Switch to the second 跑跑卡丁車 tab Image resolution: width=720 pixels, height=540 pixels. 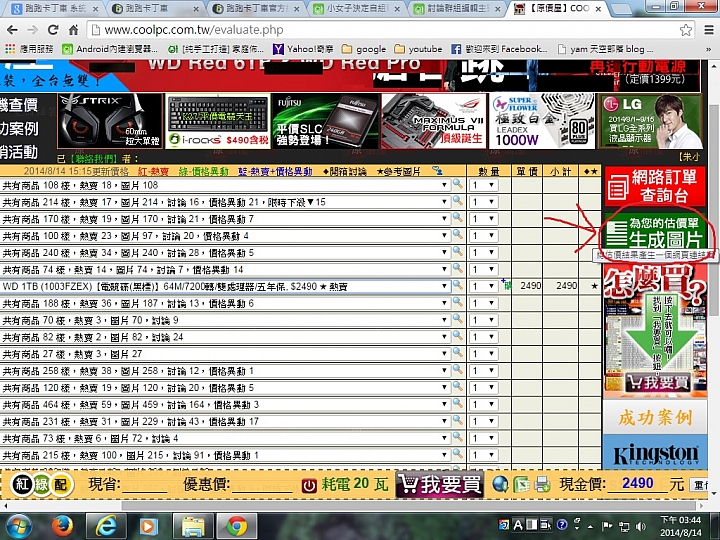tap(156, 8)
